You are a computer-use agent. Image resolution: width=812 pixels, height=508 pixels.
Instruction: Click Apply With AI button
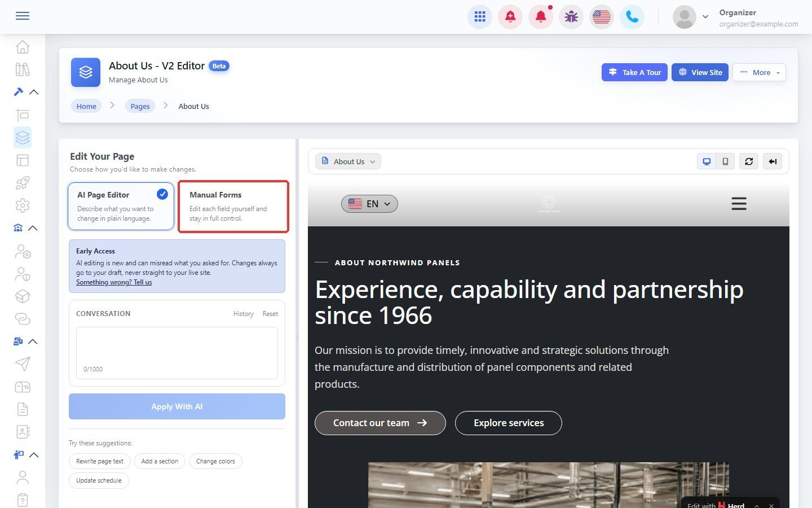177,406
